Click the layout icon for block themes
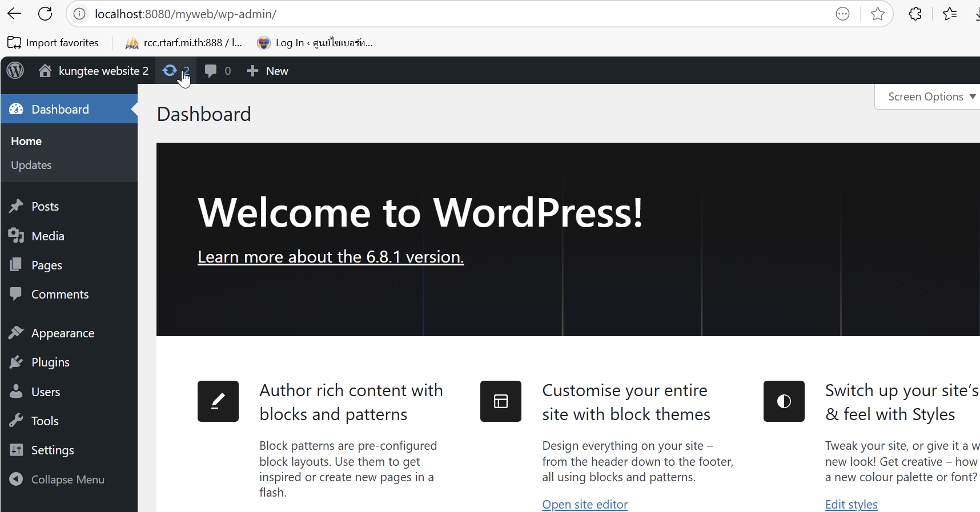The height and width of the screenshot is (512, 980). [x=501, y=401]
